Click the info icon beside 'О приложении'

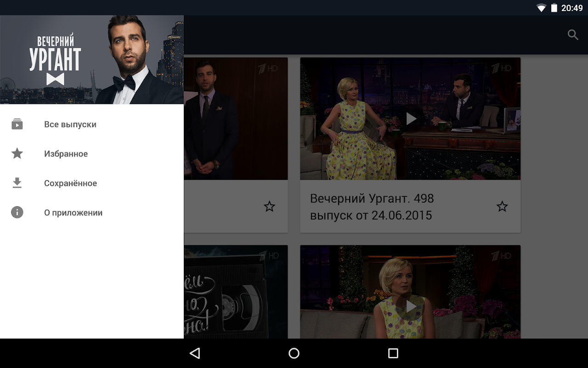(17, 213)
